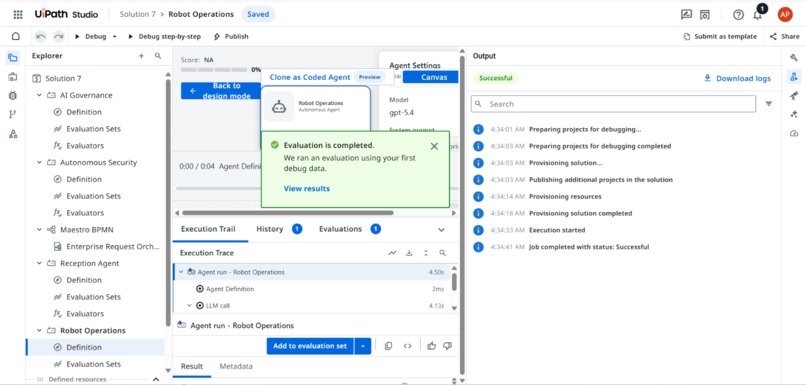
Task: Open the notifications bell icon
Action: pos(757,15)
